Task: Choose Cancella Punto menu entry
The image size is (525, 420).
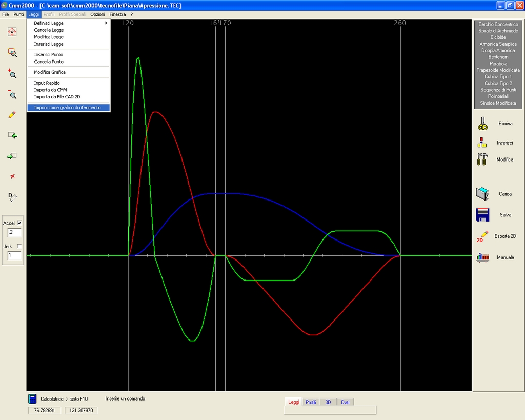Action: (x=69, y=62)
